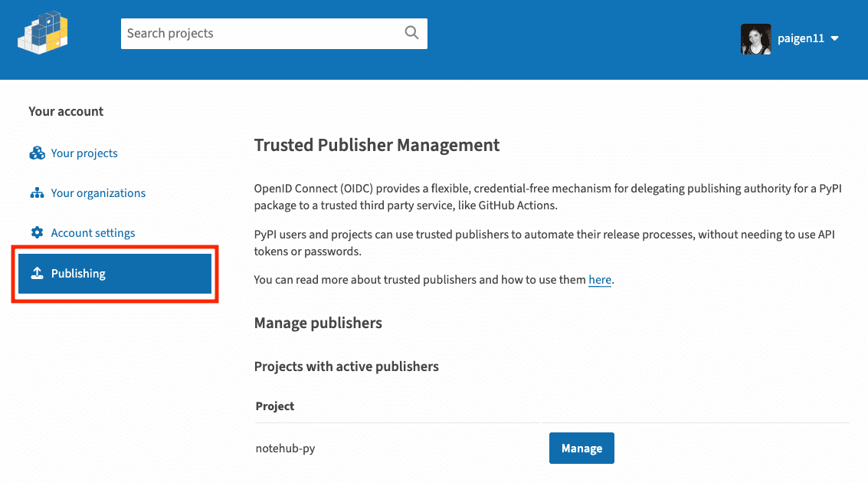The width and height of the screenshot is (868, 483).
Task: Open Your projects link
Action: 84,153
